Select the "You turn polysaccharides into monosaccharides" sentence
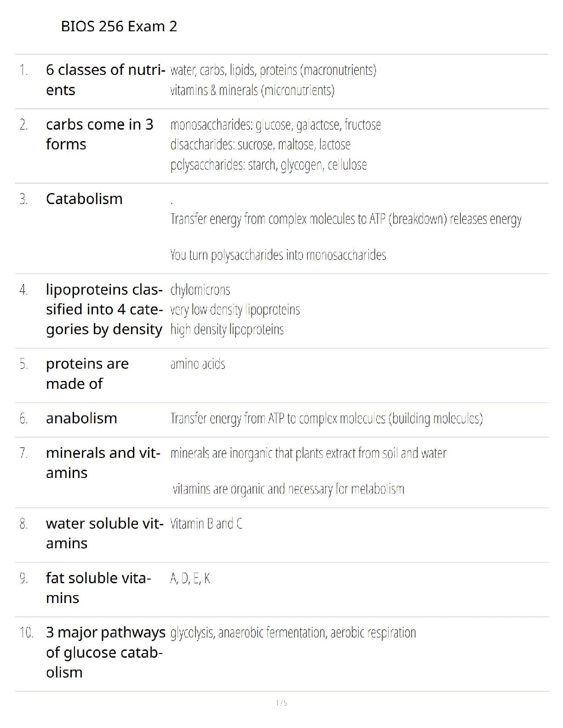The height and width of the screenshot is (728, 563). click(x=278, y=255)
